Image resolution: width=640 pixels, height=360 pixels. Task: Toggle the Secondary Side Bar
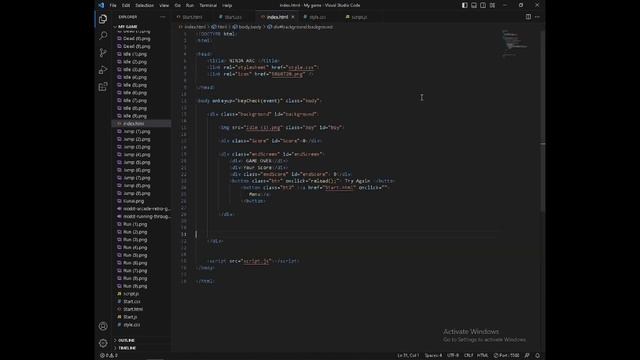[x=483, y=5]
